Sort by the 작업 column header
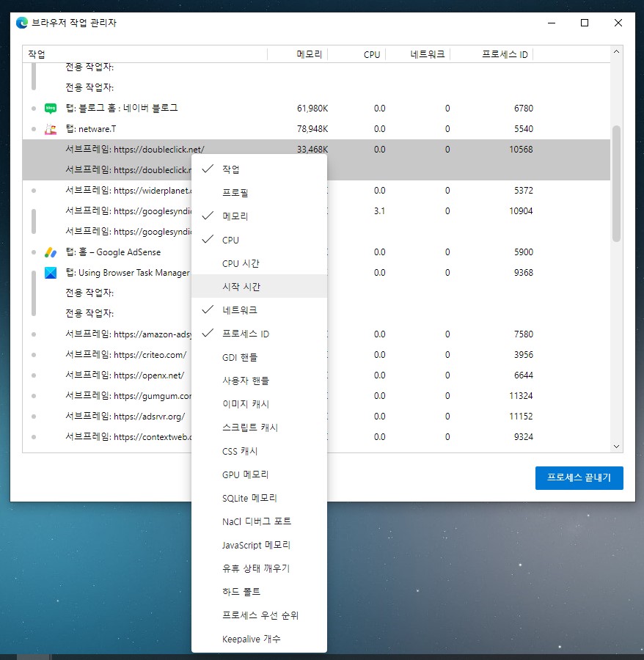 pyautogui.click(x=144, y=54)
